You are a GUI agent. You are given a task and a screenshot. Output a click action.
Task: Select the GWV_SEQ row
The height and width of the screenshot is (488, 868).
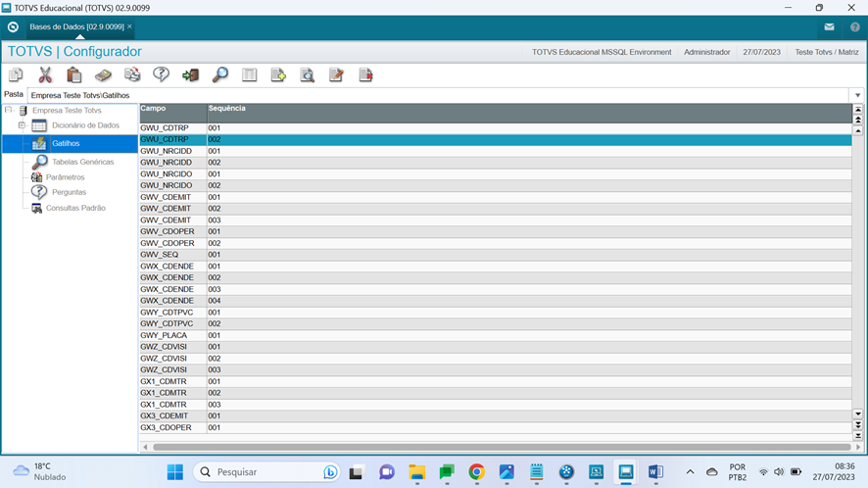tap(496, 255)
